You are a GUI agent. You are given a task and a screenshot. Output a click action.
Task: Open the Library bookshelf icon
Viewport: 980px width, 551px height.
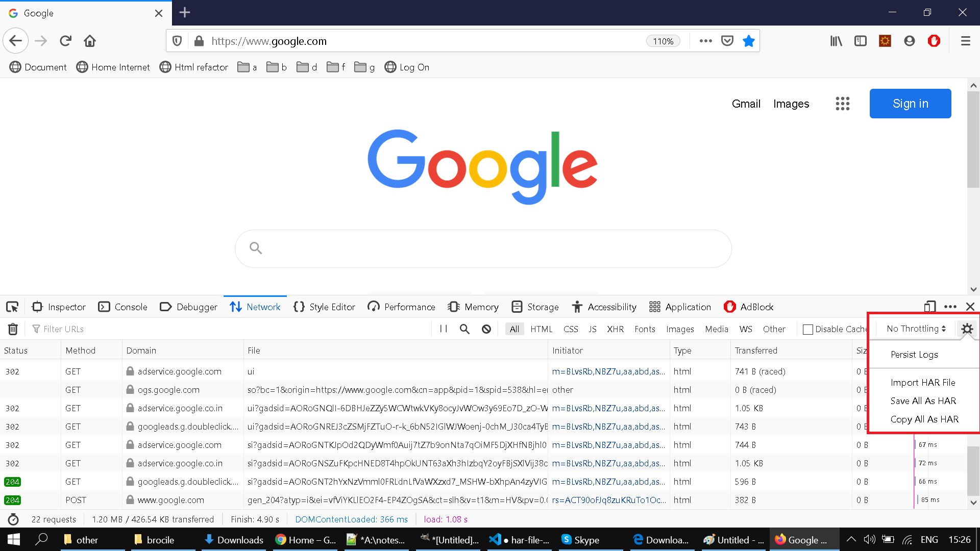(x=836, y=41)
